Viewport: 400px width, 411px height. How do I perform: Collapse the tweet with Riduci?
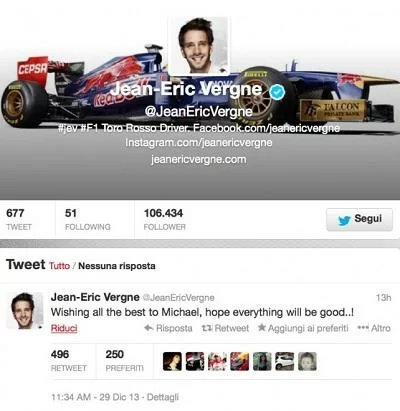(64, 328)
